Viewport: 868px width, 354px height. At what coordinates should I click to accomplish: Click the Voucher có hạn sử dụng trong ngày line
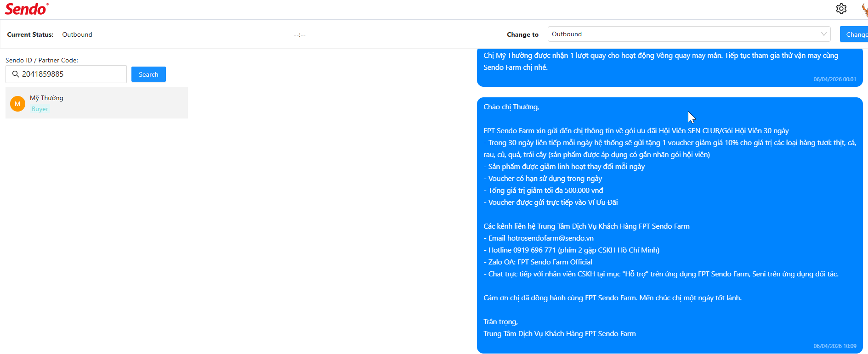pyautogui.click(x=543, y=178)
